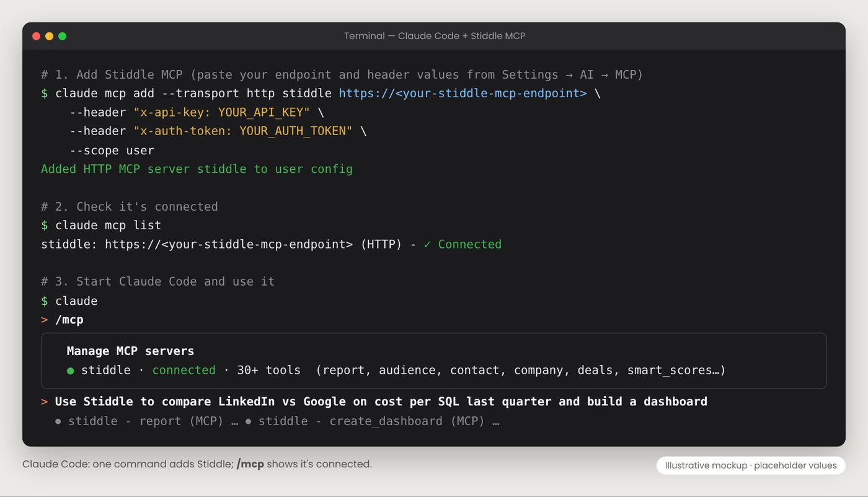Click the 'Illustrative mockup · placeholder values' badge
The image size is (868, 497).
[751, 465]
